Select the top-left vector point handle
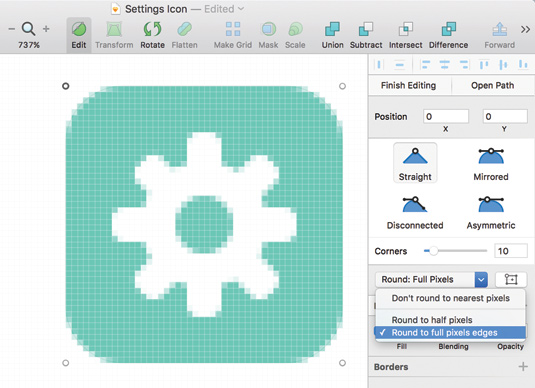Viewport: 535px width, 388px height. point(66,86)
